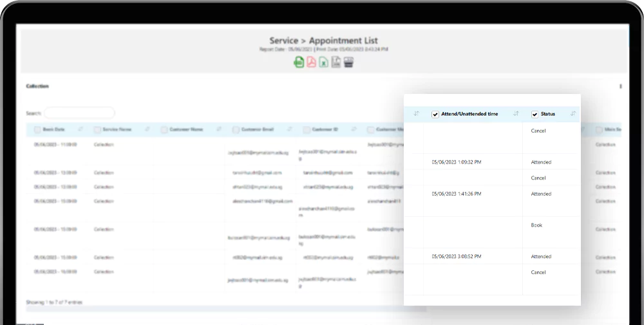
Task: Export report as PDF
Action: coord(311,62)
